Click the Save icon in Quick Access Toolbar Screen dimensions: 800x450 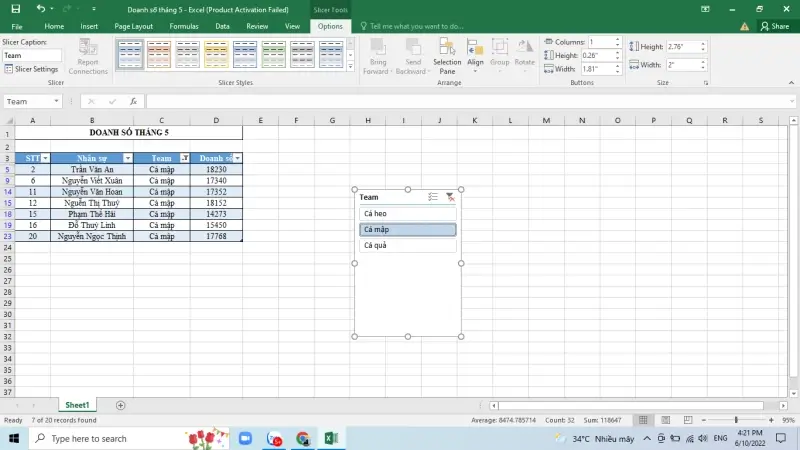point(15,8)
